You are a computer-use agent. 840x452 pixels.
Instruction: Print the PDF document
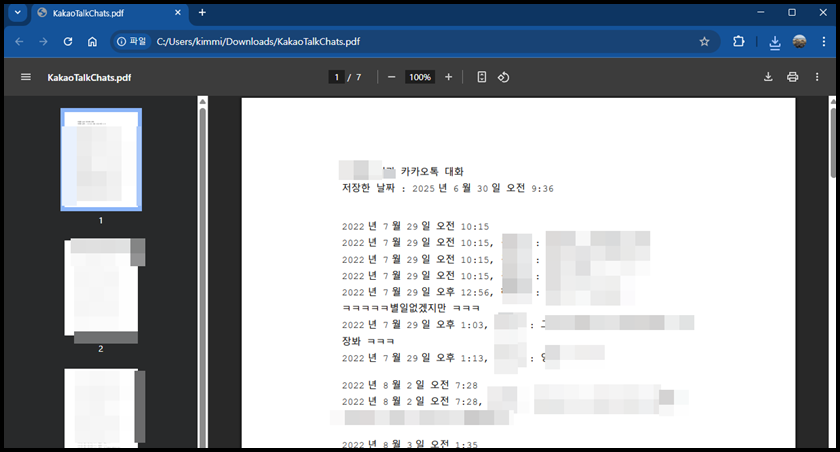[792, 77]
